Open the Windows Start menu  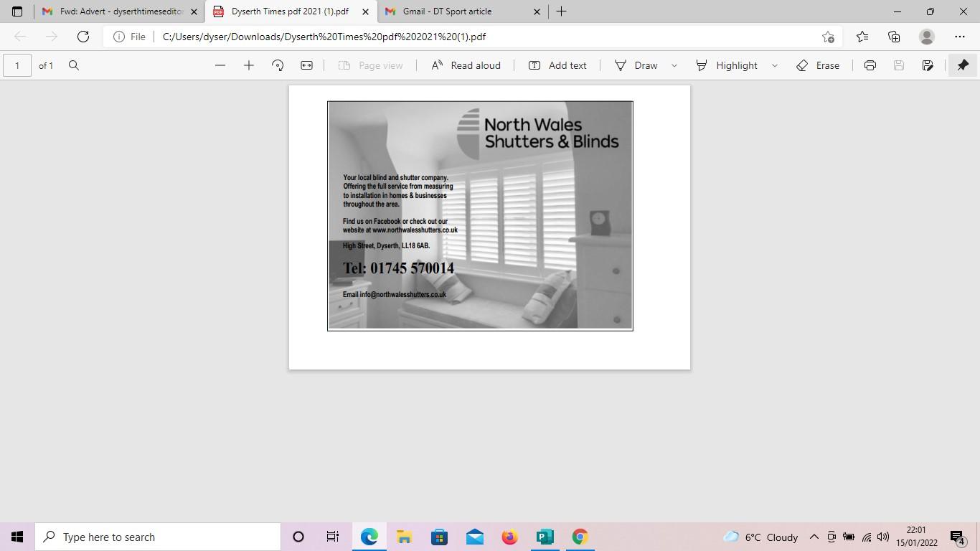point(17,537)
